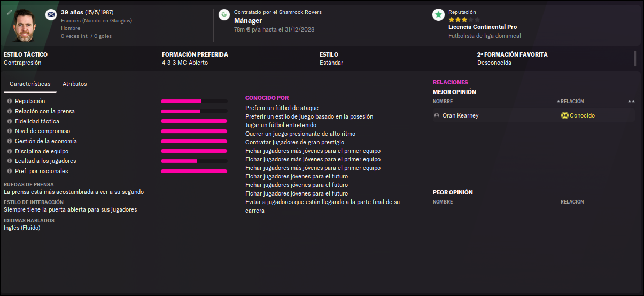644x296 pixels.
Task: Click the Fidelidad táctica bar
Action: [x=194, y=121]
